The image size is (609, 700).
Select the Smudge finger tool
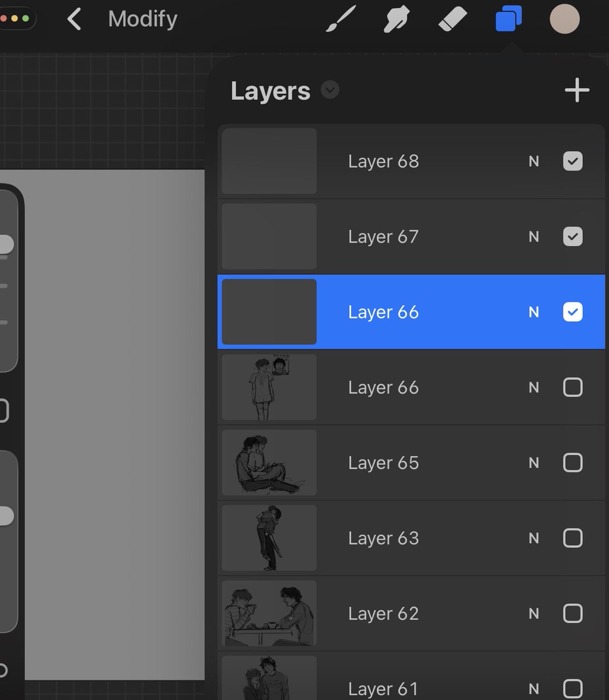[397, 19]
